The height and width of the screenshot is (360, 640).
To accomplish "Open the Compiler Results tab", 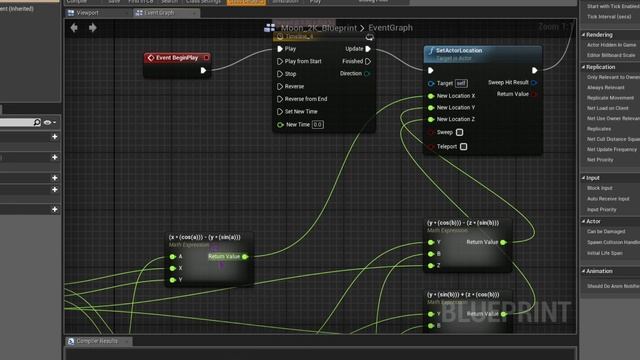I will [98, 341].
